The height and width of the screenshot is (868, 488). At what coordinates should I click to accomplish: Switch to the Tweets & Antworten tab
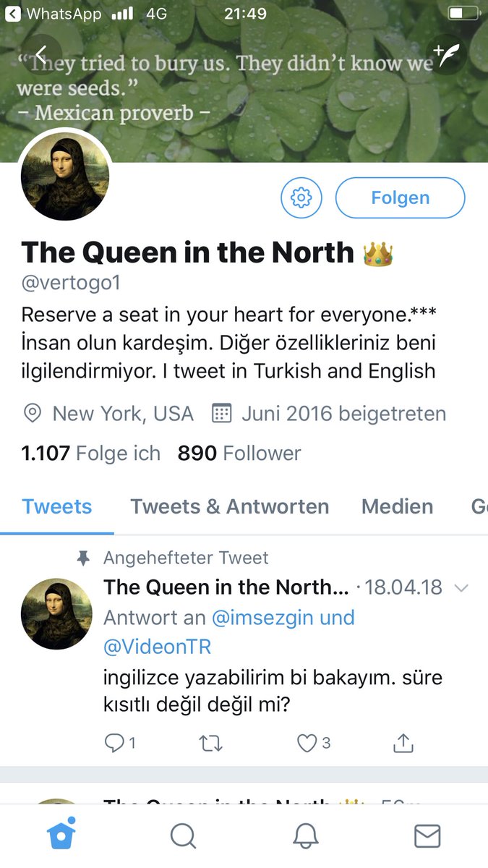click(x=229, y=506)
